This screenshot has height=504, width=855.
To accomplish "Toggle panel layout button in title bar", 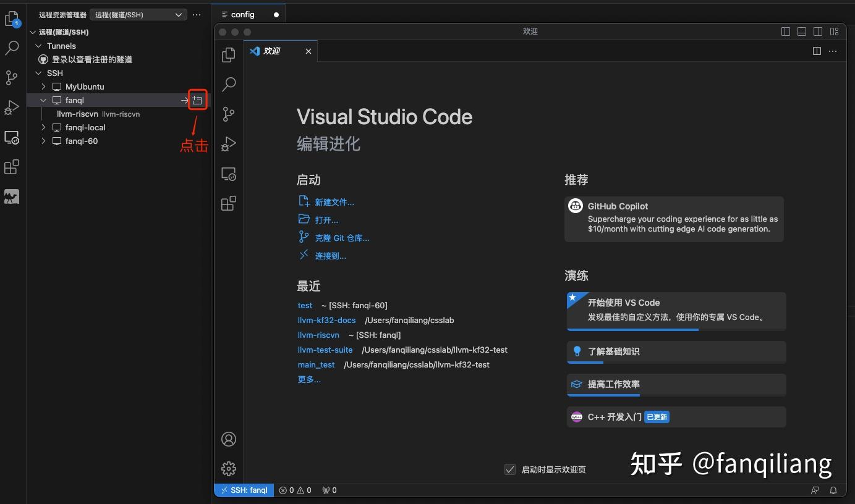I will (x=802, y=31).
